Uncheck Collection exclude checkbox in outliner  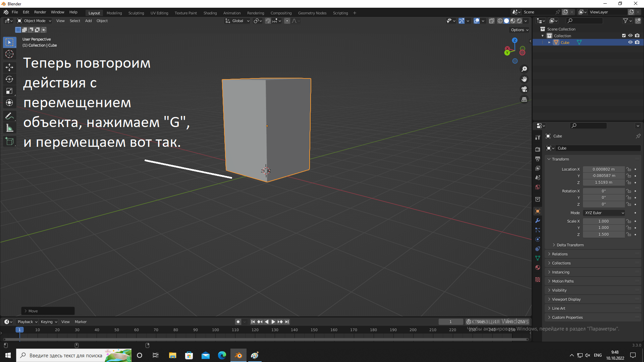click(624, 36)
